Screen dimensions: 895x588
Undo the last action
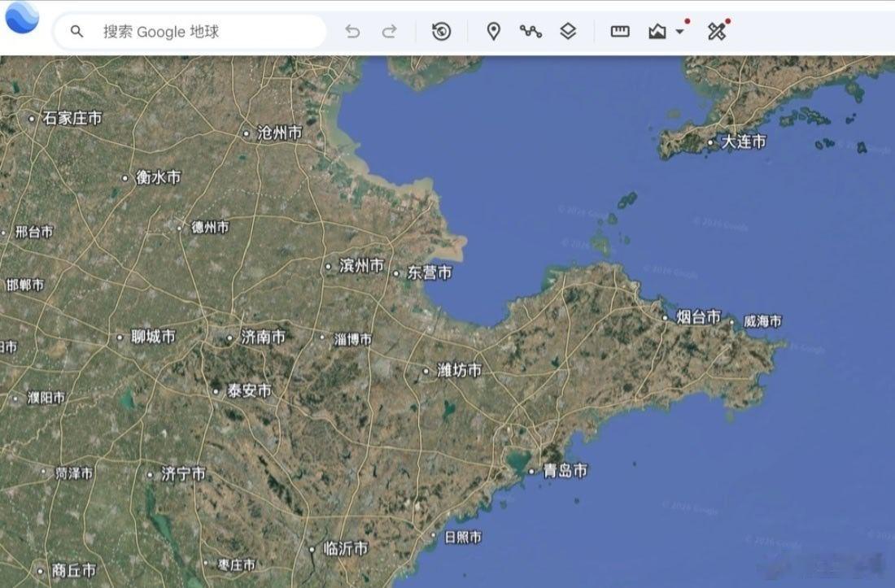tap(352, 32)
